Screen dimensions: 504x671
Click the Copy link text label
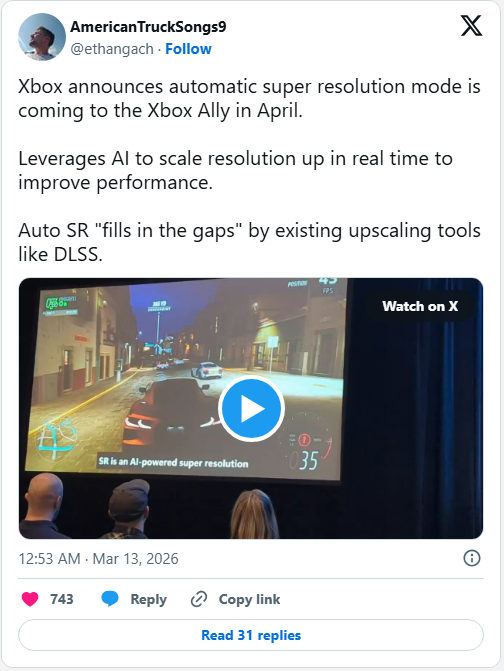[x=249, y=599]
